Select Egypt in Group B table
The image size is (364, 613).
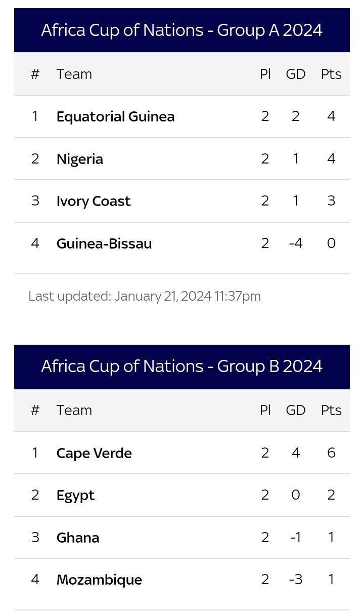point(75,496)
